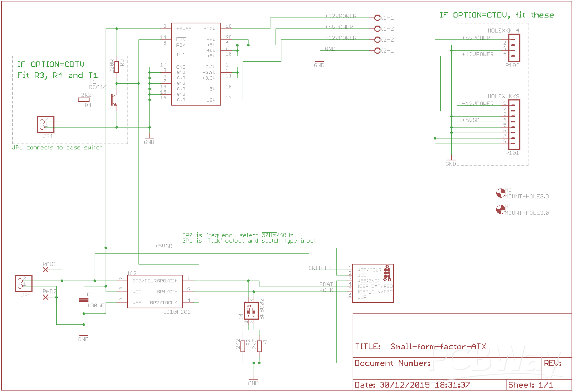Click the S1 DIP switch symbol
573x392 pixels.
[x=251, y=311]
